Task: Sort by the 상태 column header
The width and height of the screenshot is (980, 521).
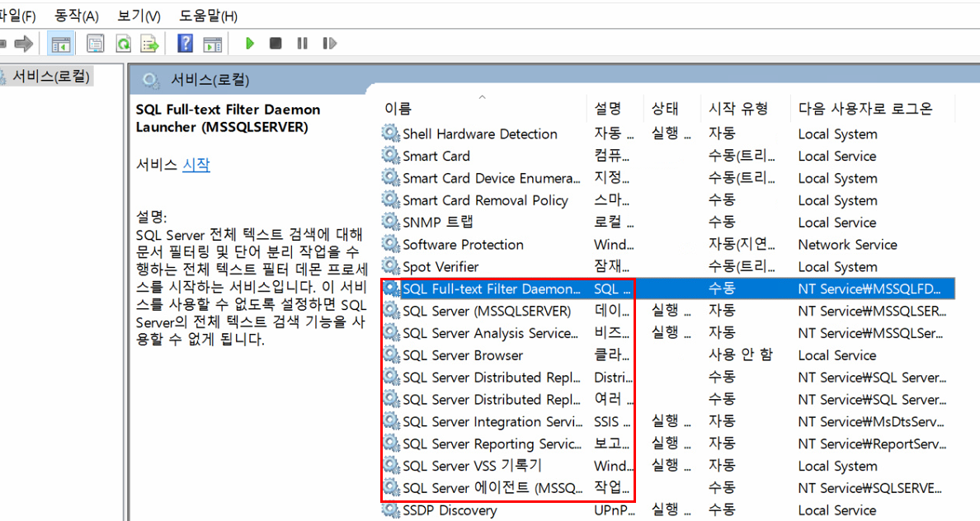Action: pyautogui.click(x=664, y=109)
